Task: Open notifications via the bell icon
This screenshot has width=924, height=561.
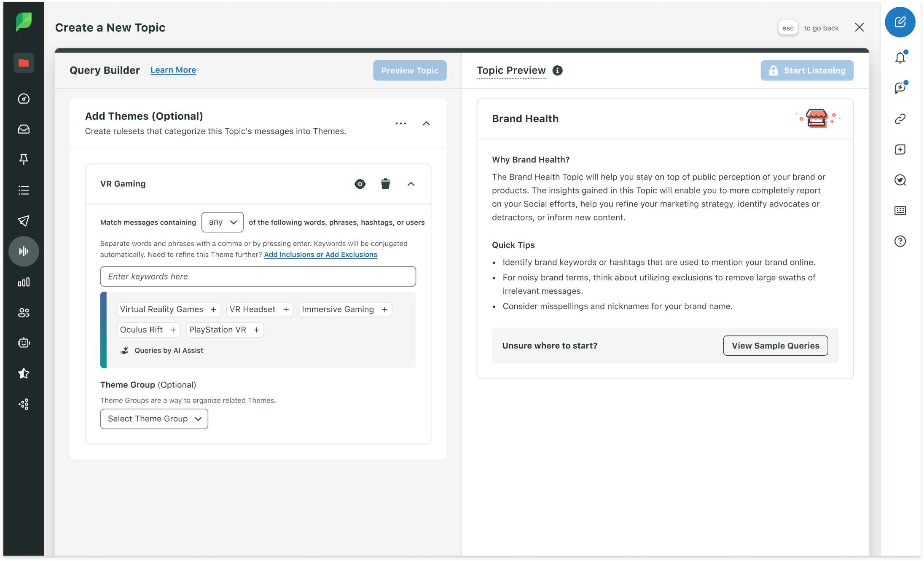Action: tap(900, 58)
